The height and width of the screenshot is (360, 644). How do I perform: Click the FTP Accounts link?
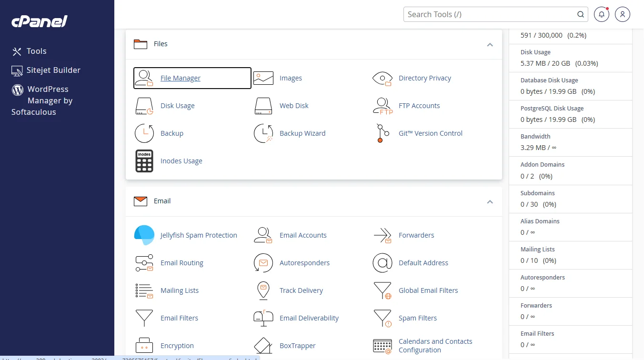point(419,106)
